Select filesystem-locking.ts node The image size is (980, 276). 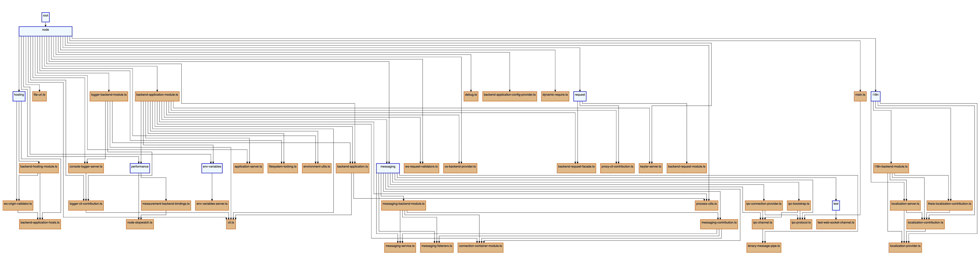(283, 168)
